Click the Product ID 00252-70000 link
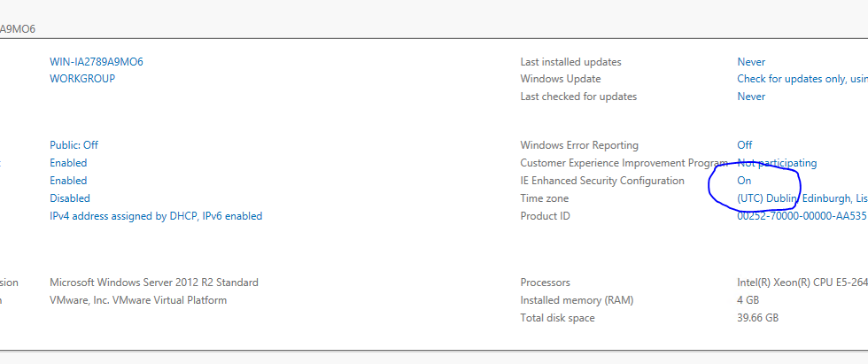868x364 pixels. 802,216
